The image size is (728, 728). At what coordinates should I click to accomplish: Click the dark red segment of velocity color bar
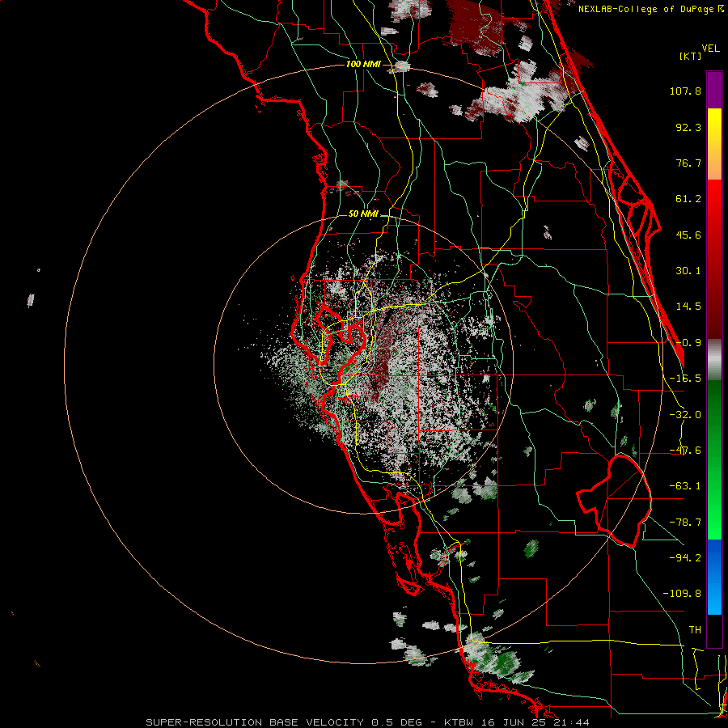pos(714,259)
